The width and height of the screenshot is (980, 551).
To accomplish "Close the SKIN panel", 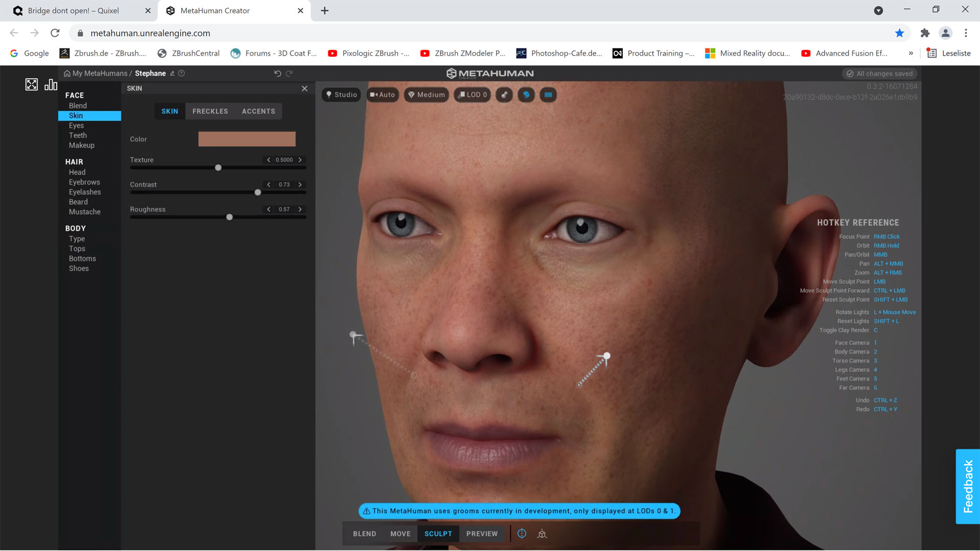I will 305,88.
